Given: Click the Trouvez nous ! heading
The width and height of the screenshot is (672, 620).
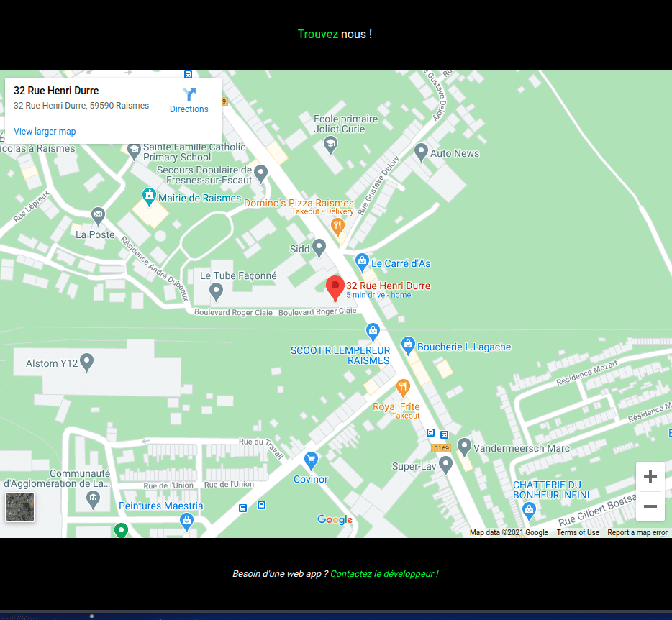Looking at the screenshot, I should pyautogui.click(x=335, y=35).
